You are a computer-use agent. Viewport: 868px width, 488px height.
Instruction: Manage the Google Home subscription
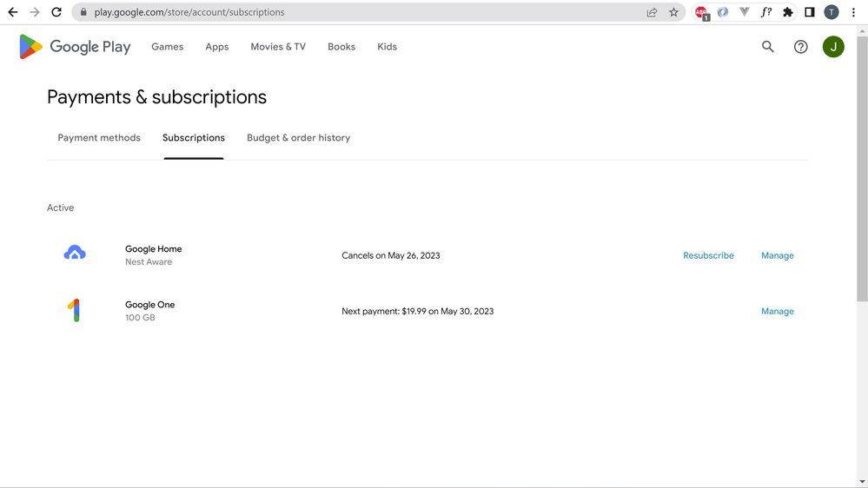pyautogui.click(x=777, y=255)
